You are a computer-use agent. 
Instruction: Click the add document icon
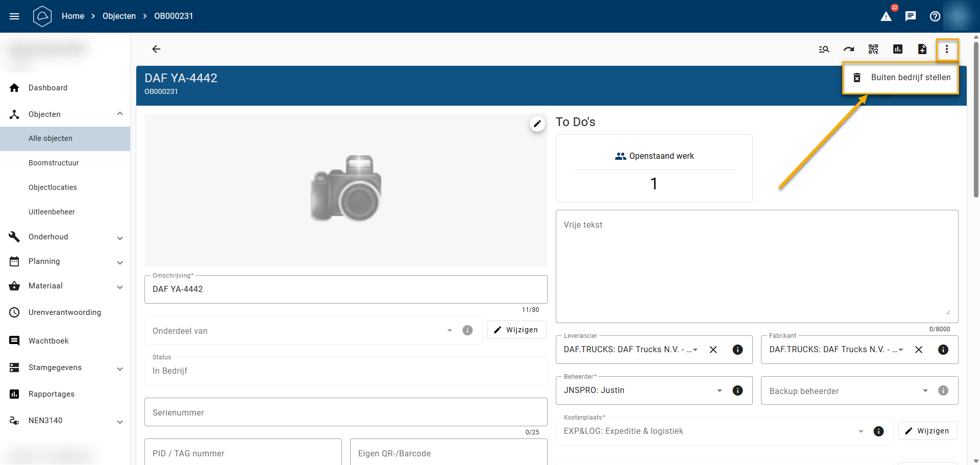pos(922,49)
